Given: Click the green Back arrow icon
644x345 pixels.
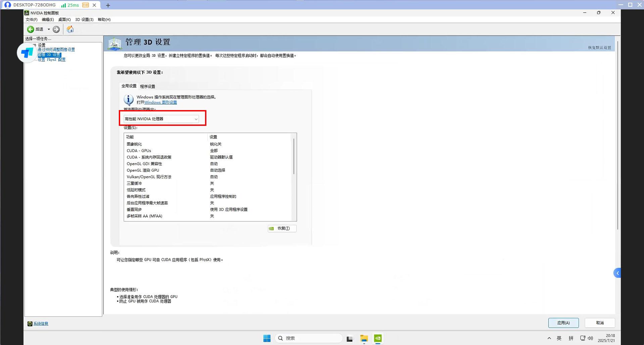Looking at the screenshot, I should 31,30.
